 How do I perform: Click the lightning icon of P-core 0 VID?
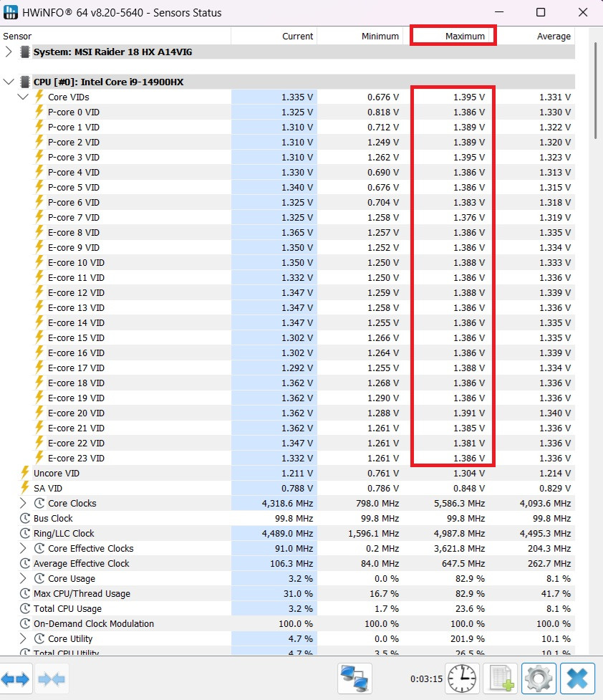39,112
